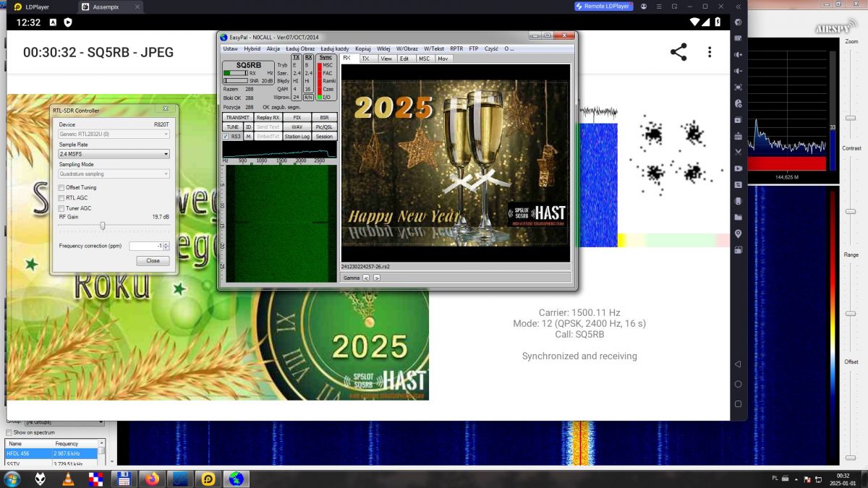Open RPTR menu in EasyPal

(456, 48)
